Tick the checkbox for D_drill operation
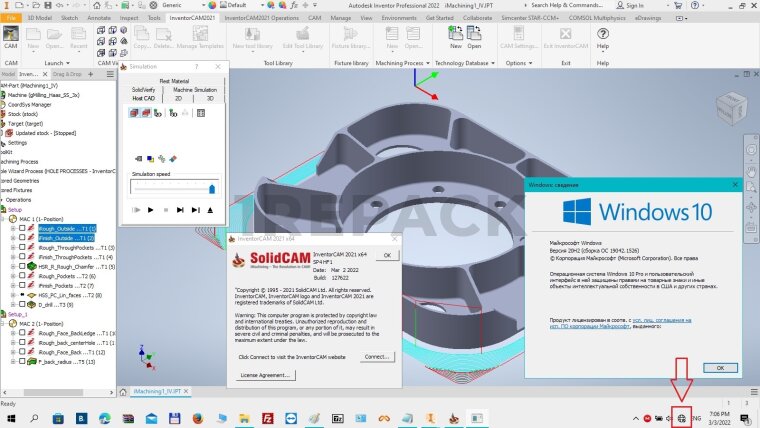Screen dimensions: 760x428 (23, 305)
